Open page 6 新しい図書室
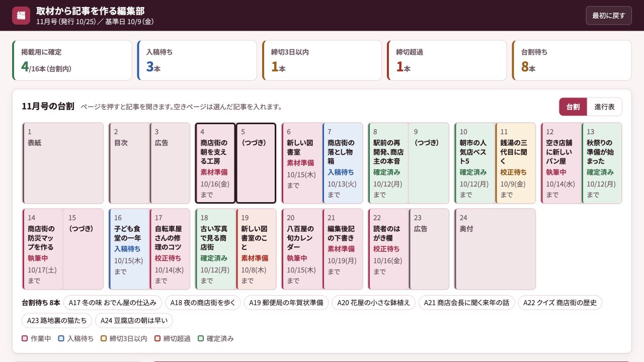This screenshot has width=644, height=362. pyautogui.click(x=302, y=163)
